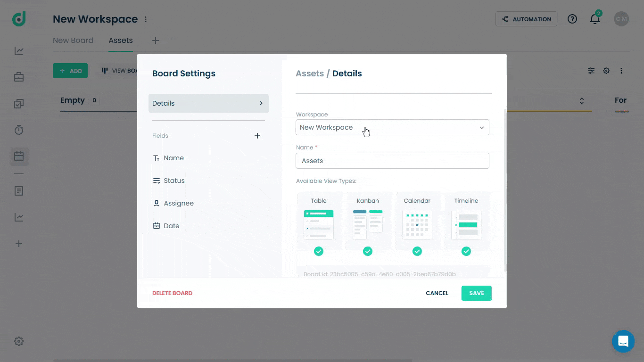Screen dimensions: 644x362
Task: Click the dialog's vertical scrollbar
Action: [x=505, y=190]
